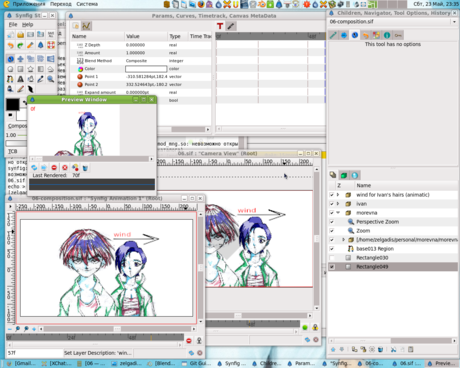Image resolution: width=460 pixels, height=368 pixels.
Task: Click the Curves panel tab icon
Action: pos(86,26)
